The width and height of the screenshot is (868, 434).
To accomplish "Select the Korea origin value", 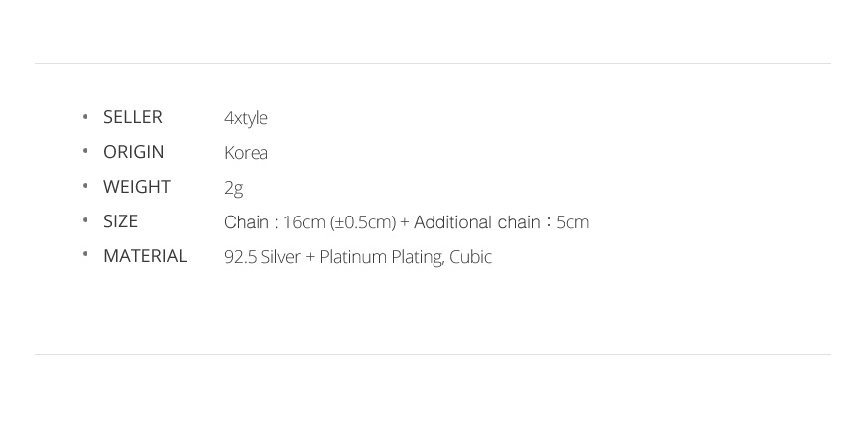I will tap(246, 153).
